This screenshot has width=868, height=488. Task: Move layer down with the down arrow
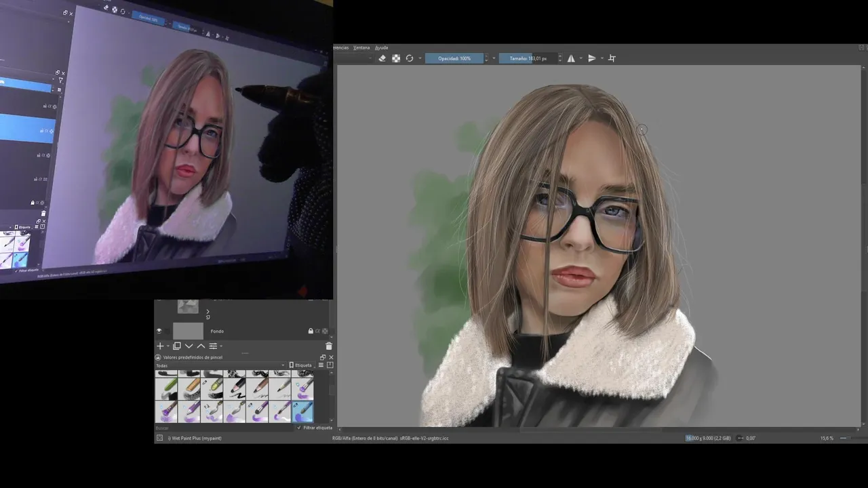click(189, 346)
